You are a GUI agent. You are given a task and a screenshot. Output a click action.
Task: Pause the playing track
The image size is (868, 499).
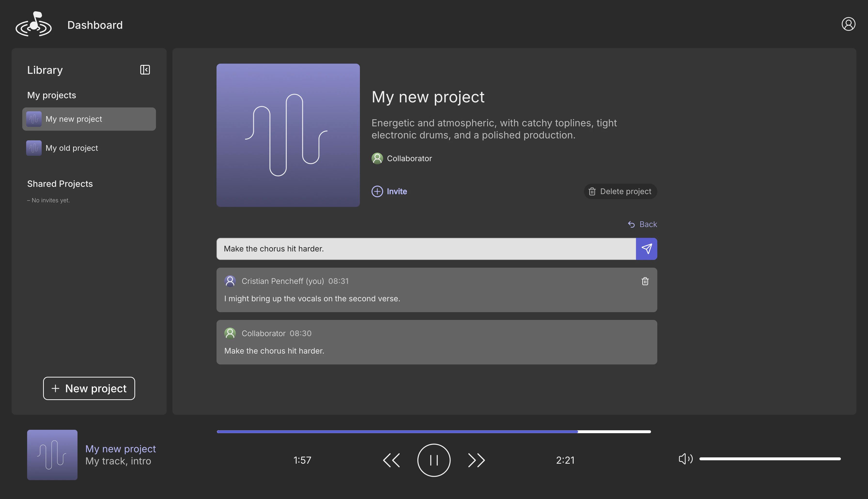(x=434, y=460)
